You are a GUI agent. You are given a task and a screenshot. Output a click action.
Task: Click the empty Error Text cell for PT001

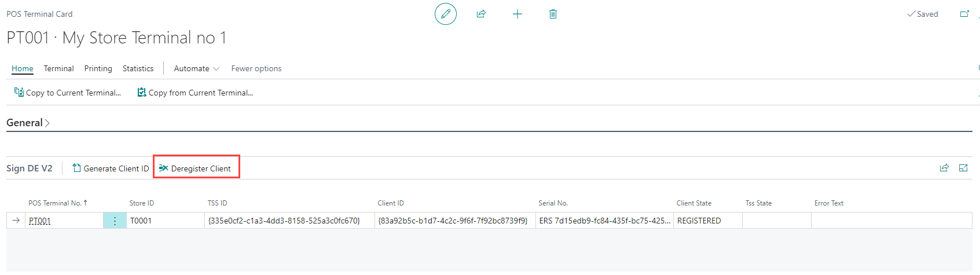click(x=891, y=221)
